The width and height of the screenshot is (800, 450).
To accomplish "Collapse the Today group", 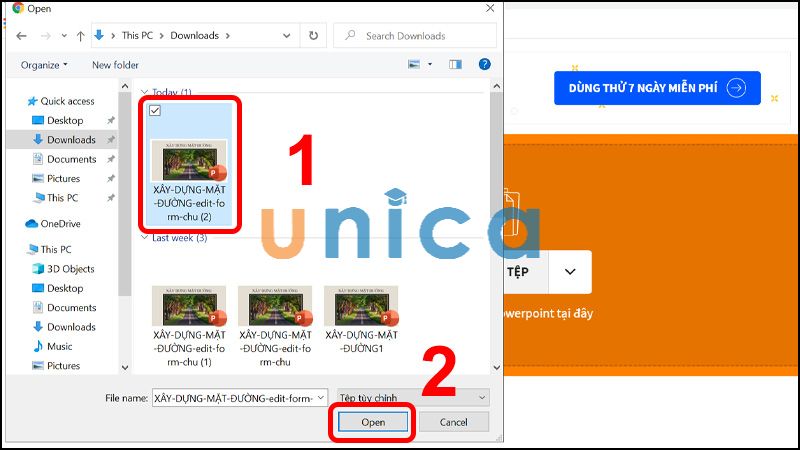I will click(144, 92).
